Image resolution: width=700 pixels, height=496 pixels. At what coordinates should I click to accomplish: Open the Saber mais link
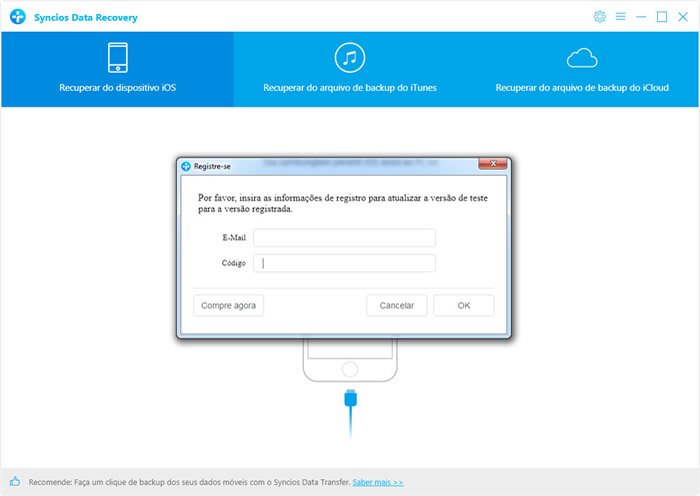pos(378,482)
